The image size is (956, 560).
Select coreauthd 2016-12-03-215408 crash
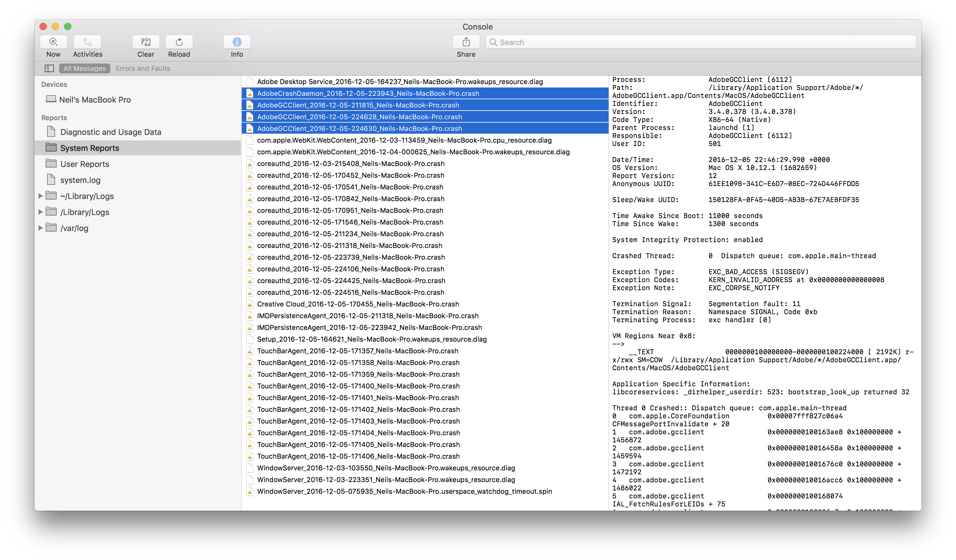coord(425,164)
